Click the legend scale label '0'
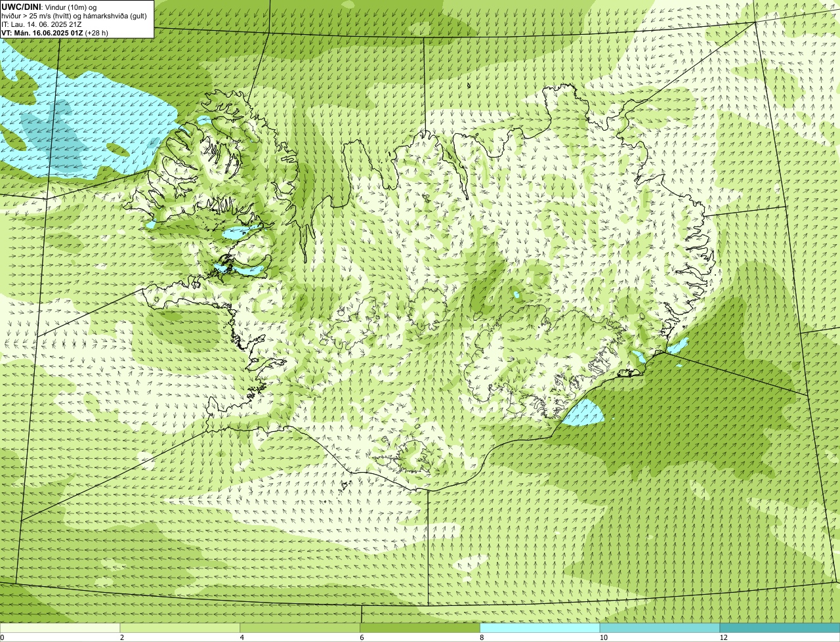This screenshot has width=840, height=642. pos(2,637)
